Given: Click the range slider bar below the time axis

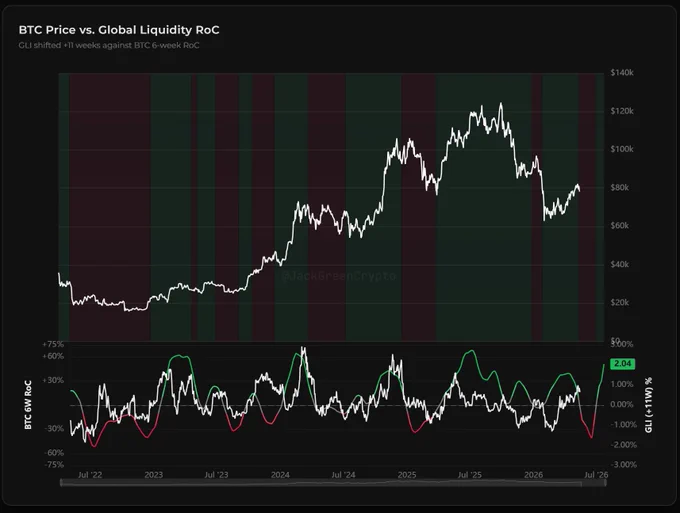Looking at the screenshot, I should point(333,483).
